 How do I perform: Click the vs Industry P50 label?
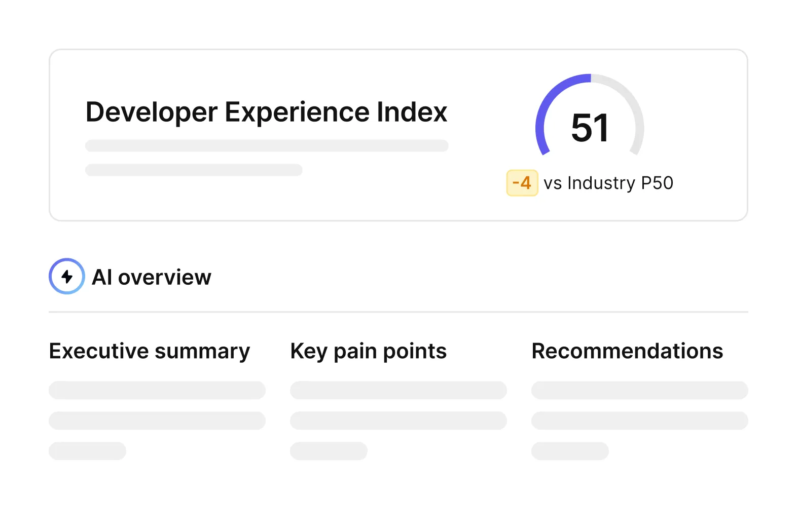coord(608,183)
